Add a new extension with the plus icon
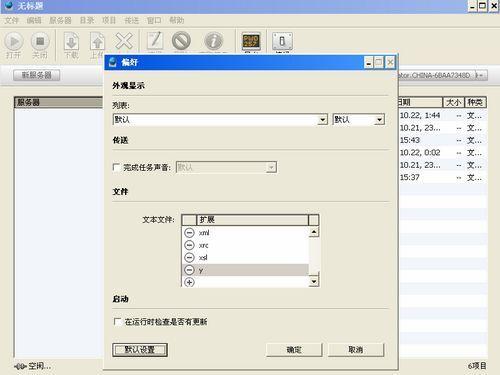This screenshot has height=375, width=500. pyautogui.click(x=189, y=282)
